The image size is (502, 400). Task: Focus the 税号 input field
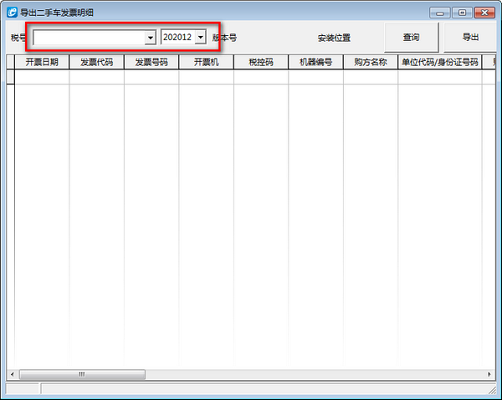(89, 37)
